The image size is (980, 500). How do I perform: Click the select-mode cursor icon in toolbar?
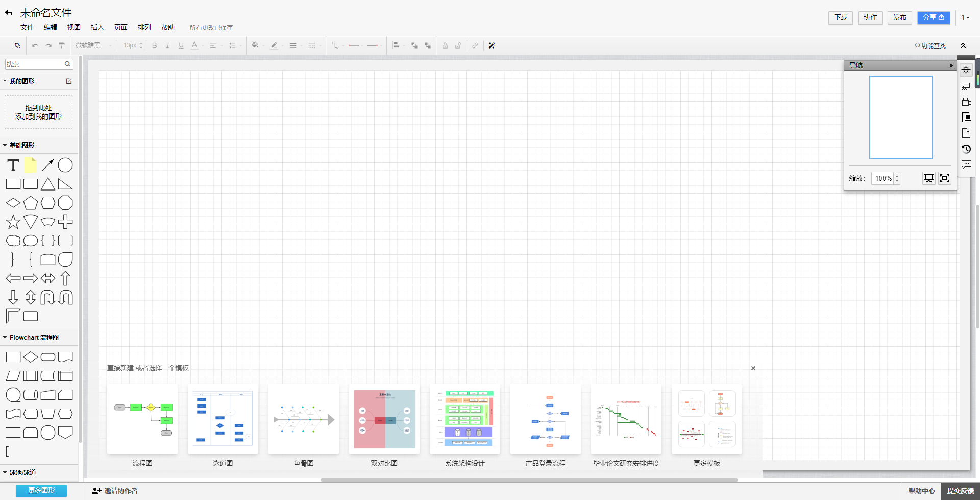point(17,45)
